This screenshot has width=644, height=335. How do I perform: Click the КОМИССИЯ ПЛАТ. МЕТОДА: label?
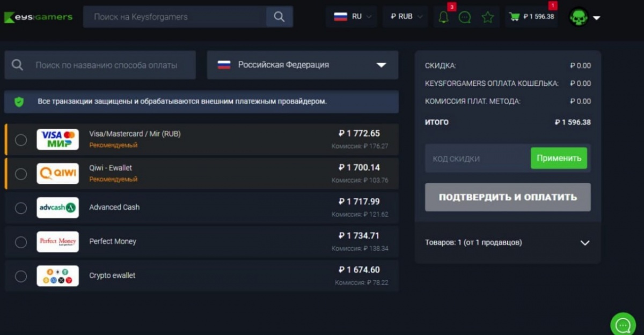pos(473,101)
